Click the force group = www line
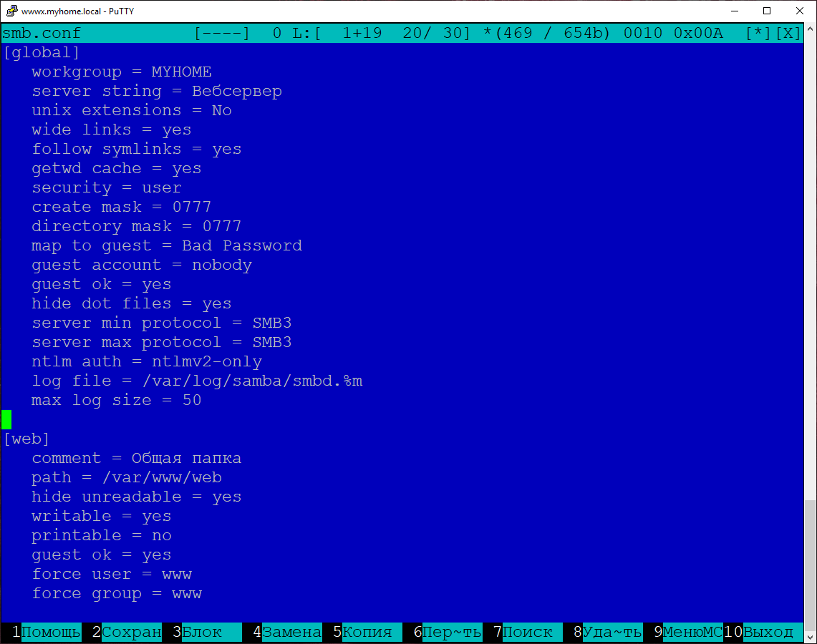Viewport: 817px width, 644px height. pos(116,593)
